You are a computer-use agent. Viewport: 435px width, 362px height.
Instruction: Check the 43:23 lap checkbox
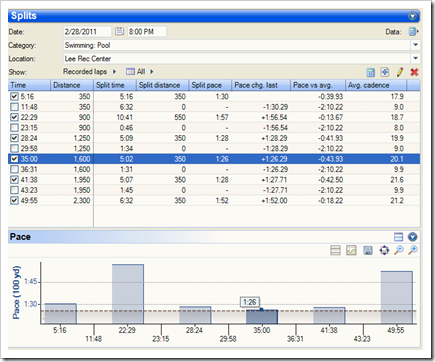coord(14,190)
